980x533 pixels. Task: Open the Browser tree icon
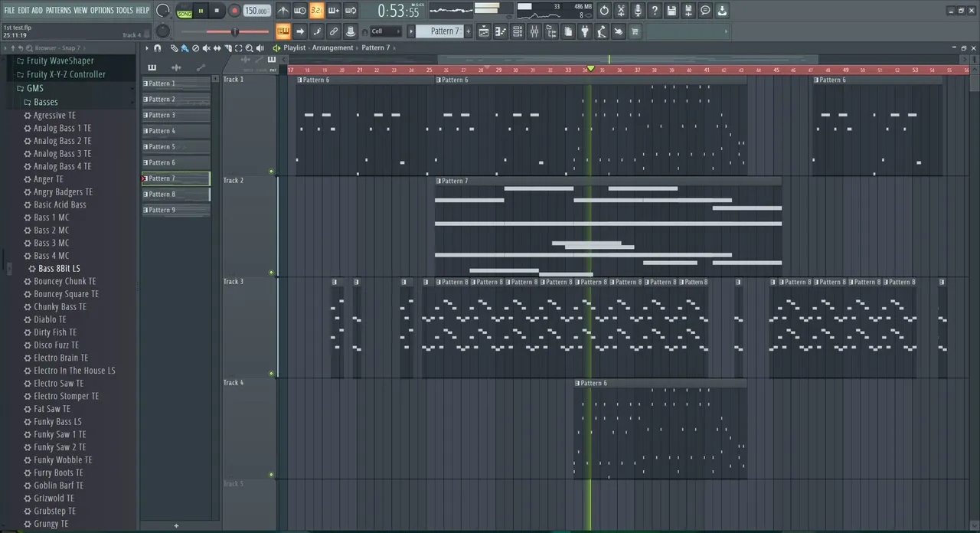[x=551, y=31]
